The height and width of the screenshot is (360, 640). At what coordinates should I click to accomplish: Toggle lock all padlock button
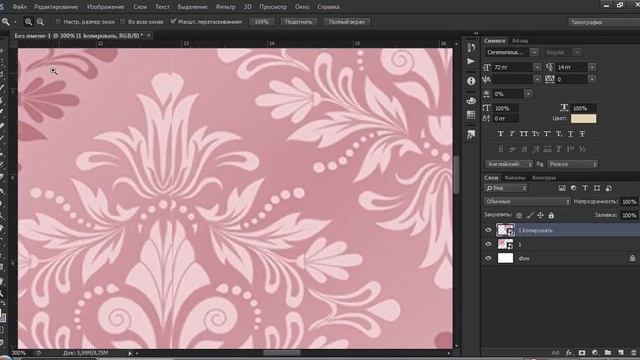tap(551, 215)
